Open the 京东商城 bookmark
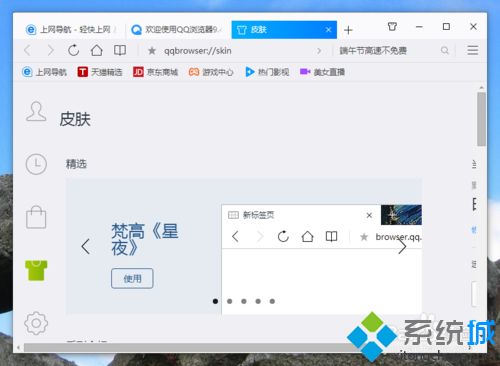500x366 pixels. (x=155, y=72)
